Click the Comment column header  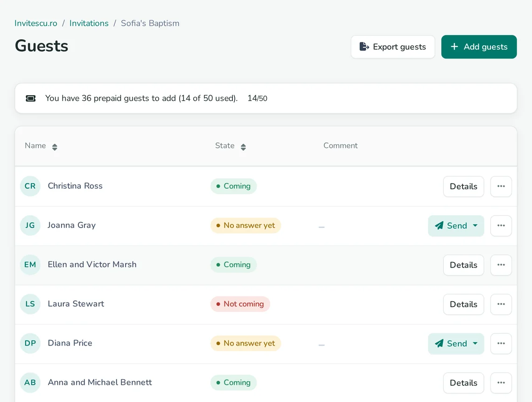[340, 146]
